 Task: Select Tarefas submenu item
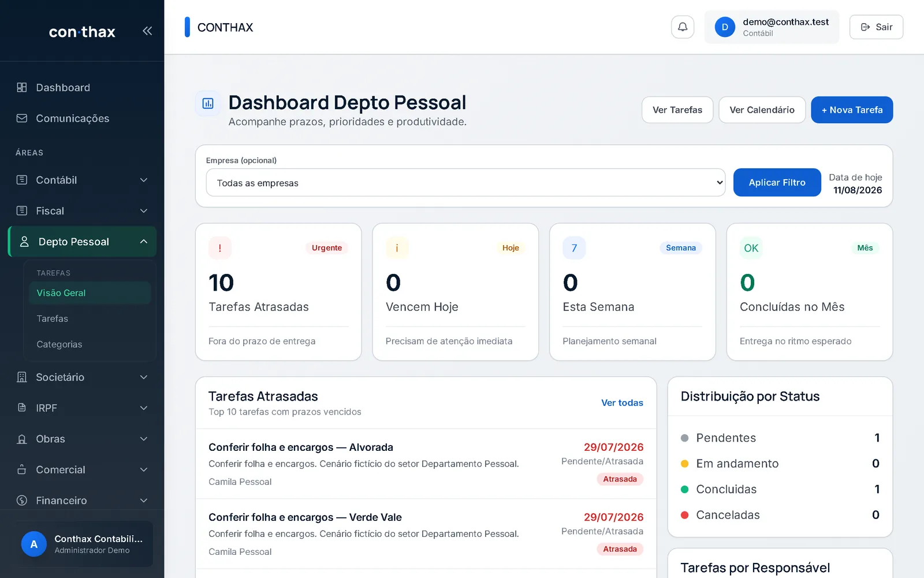point(90,318)
